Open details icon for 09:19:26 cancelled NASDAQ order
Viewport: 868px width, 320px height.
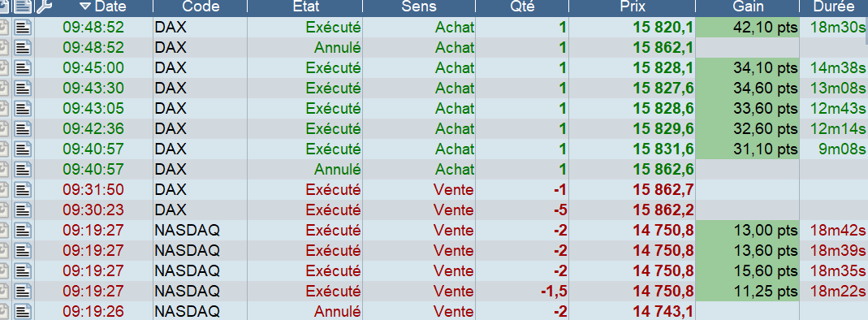tap(23, 311)
